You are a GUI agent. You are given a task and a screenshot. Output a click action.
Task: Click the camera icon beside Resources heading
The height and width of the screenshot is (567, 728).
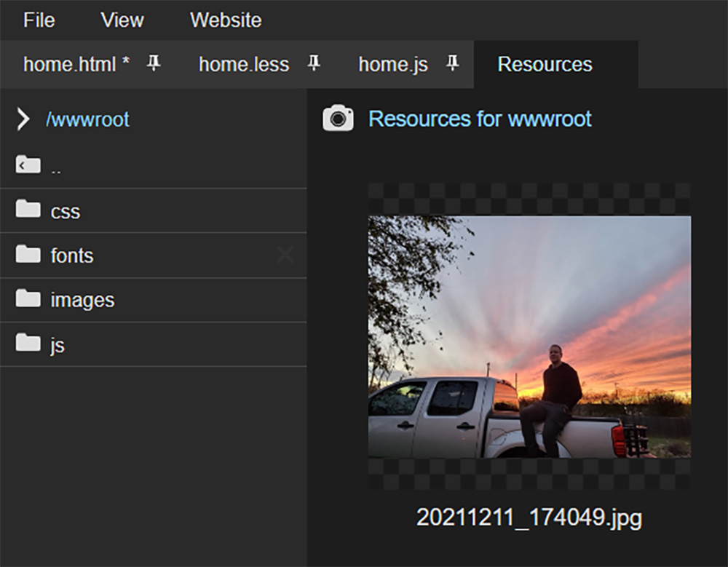pyautogui.click(x=338, y=119)
